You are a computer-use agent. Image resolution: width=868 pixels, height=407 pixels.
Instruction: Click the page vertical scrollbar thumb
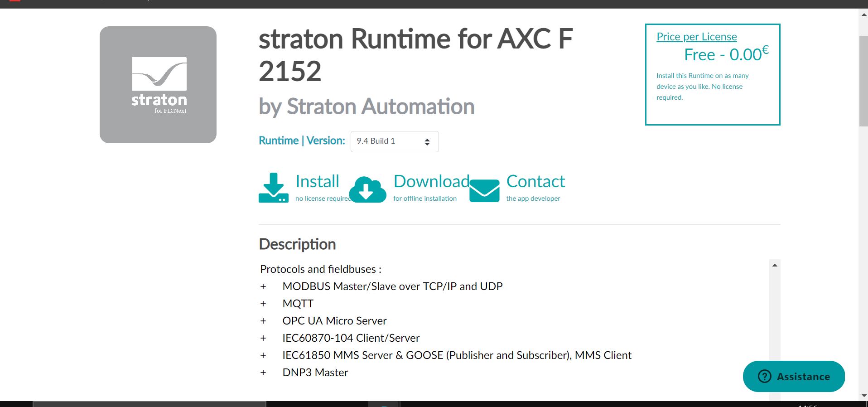click(x=863, y=82)
